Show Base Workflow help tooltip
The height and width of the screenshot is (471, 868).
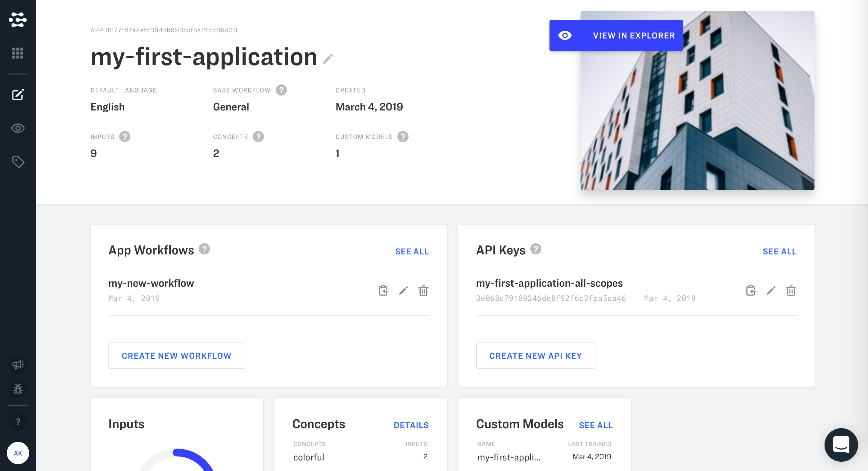tap(281, 90)
